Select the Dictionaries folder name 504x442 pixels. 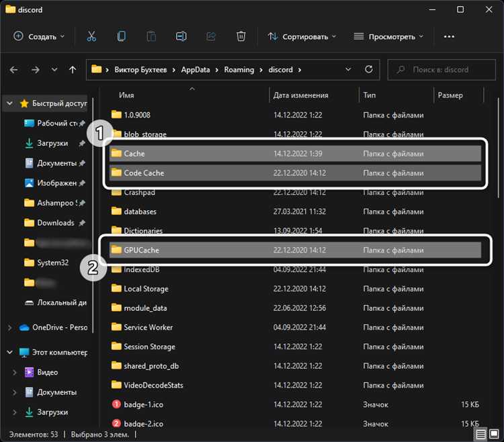click(143, 230)
